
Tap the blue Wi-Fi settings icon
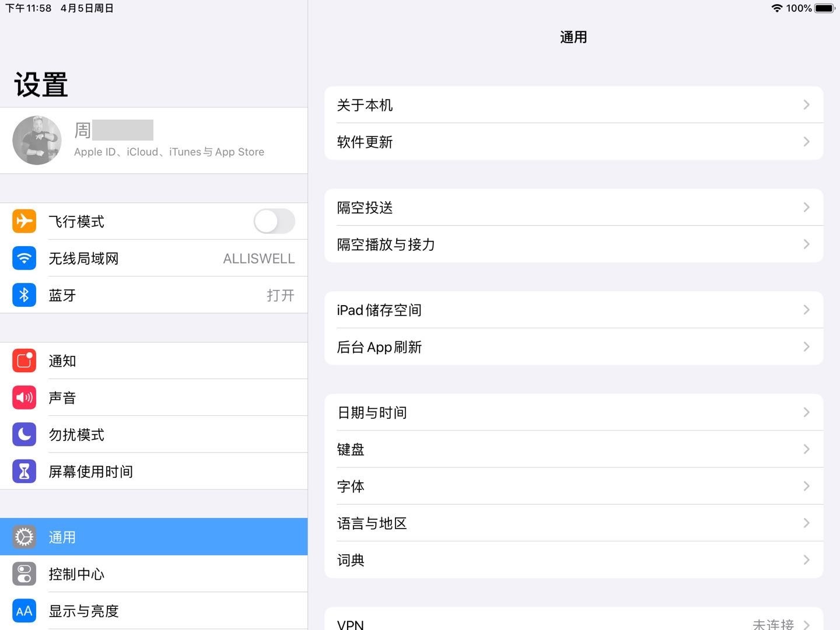24,258
